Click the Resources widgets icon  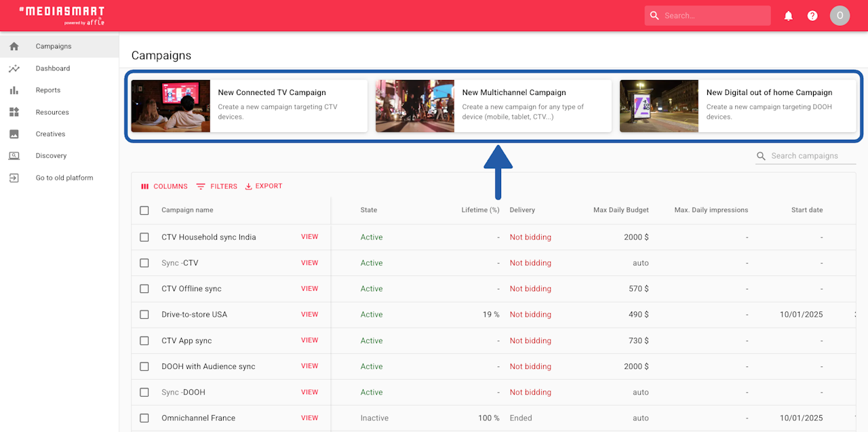[x=14, y=112]
